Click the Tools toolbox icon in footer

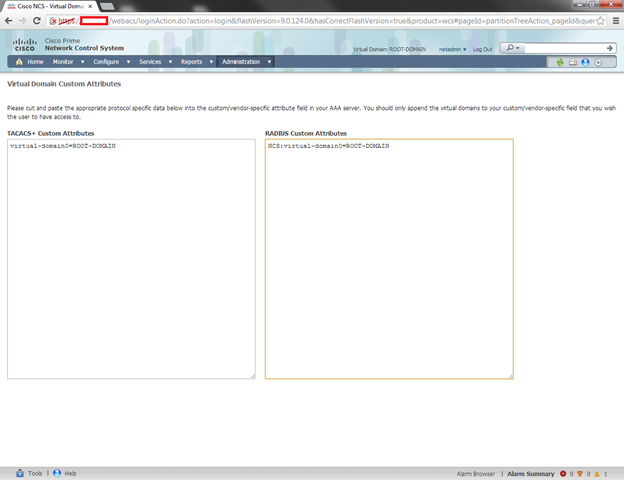click(x=20, y=473)
